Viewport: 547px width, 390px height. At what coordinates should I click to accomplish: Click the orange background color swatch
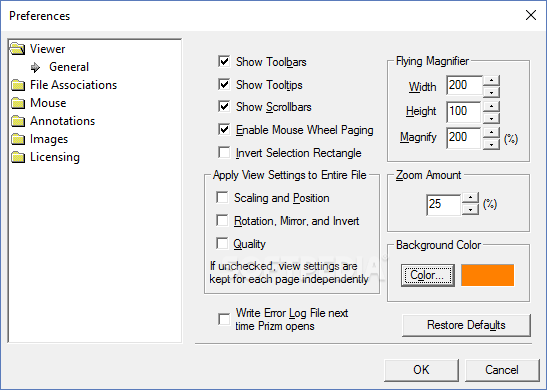pyautogui.click(x=487, y=275)
